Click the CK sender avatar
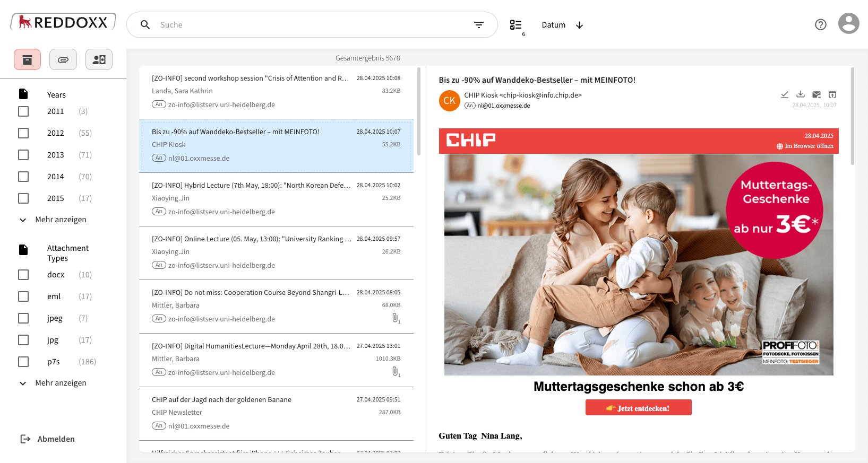Viewport: 868px width, 463px height. [450, 101]
